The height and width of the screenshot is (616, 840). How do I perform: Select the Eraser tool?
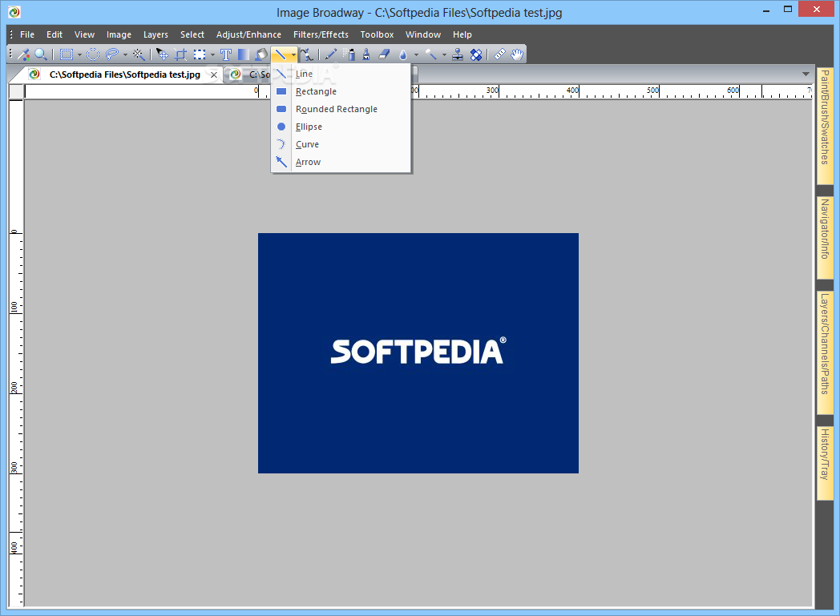coord(384,54)
